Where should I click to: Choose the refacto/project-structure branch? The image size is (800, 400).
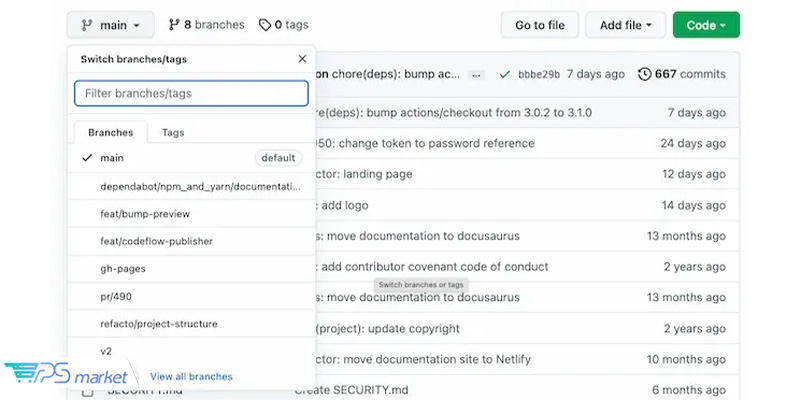tap(191, 323)
